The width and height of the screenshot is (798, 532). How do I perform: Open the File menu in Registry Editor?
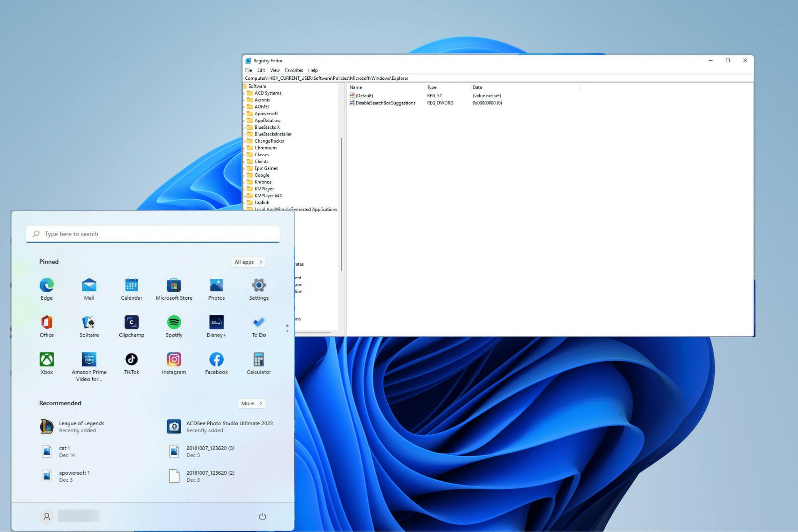point(249,70)
